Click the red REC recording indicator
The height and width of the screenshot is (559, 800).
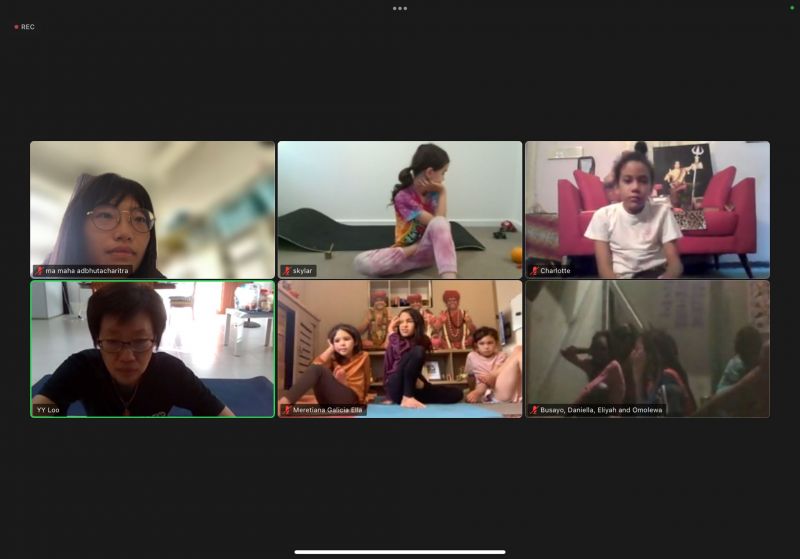(x=24, y=27)
